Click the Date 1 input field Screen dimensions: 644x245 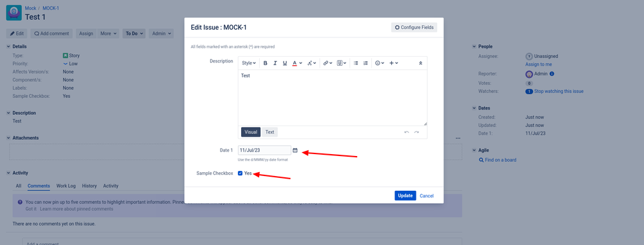[264, 150]
